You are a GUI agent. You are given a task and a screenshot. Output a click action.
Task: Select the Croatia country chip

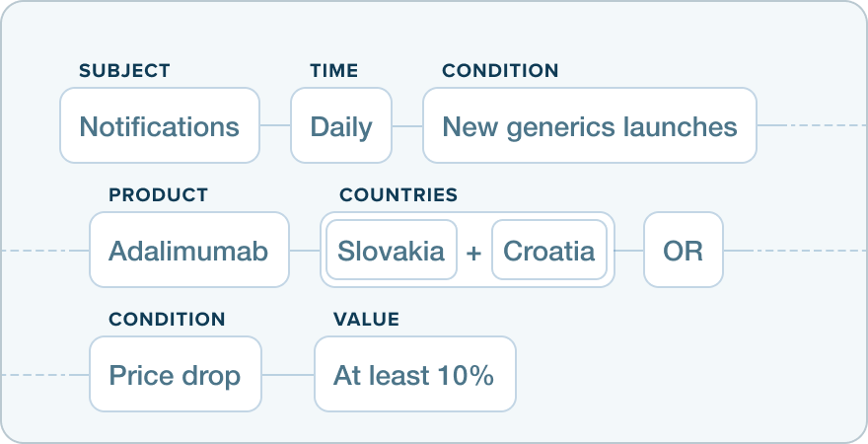(x=548, y=251)
